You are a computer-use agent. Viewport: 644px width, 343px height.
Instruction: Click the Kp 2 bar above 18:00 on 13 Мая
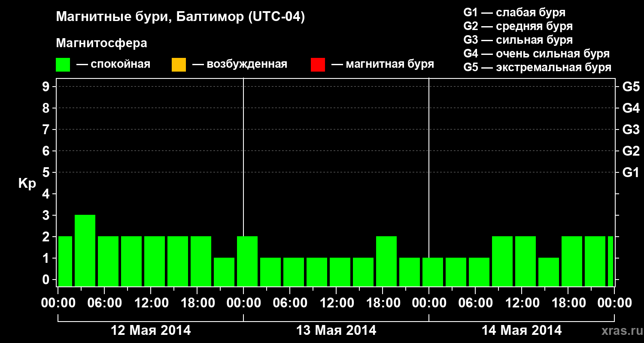pyautogui.click(x=386, y=261)
